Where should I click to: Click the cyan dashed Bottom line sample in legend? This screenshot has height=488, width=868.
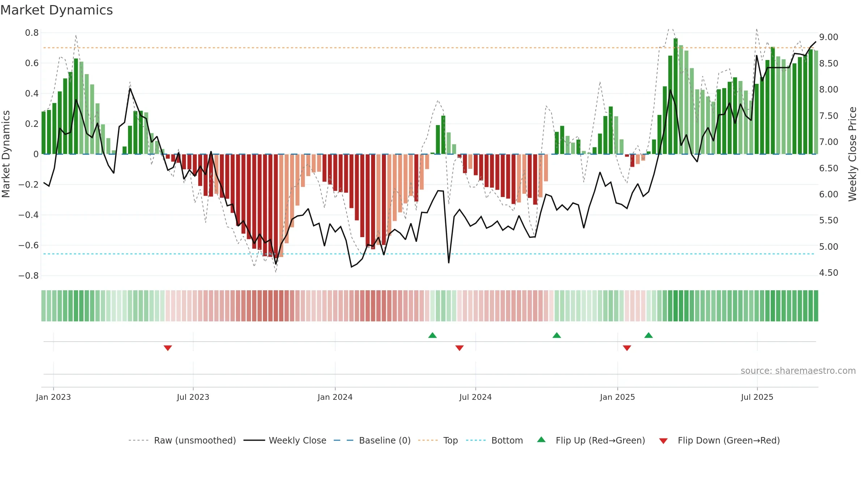click(x=476, y=440)
